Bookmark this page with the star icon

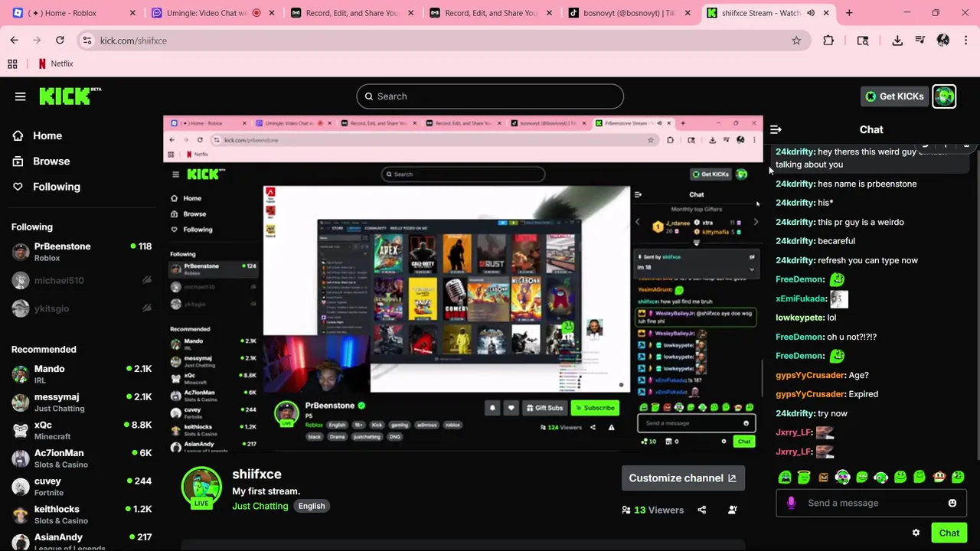(796, 41)
